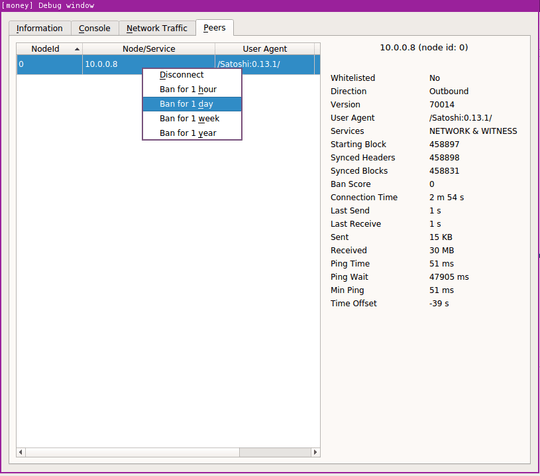Click the horizontal scrollbar left arrow
Viewport: 540px width, 476px height.
click(21, 452)
